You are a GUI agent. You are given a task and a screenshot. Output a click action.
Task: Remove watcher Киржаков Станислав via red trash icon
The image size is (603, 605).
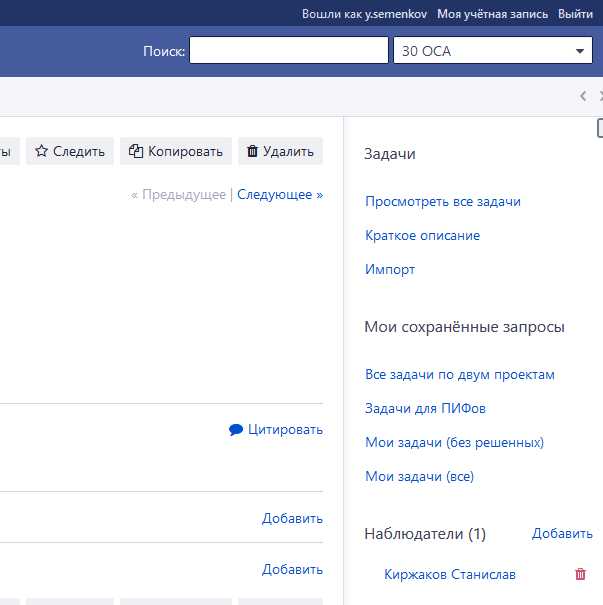click(x=580, y=574)
